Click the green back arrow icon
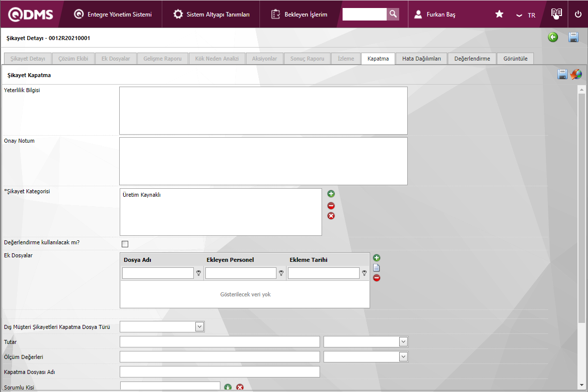The height and width of the screenshot is (392, 588). [553, 37]
